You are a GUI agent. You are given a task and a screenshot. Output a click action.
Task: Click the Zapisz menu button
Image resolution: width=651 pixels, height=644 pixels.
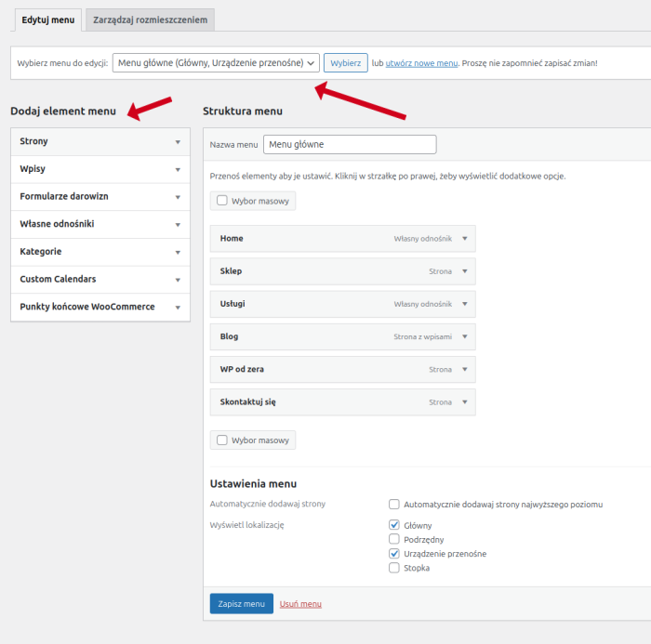tap(241, 604)
